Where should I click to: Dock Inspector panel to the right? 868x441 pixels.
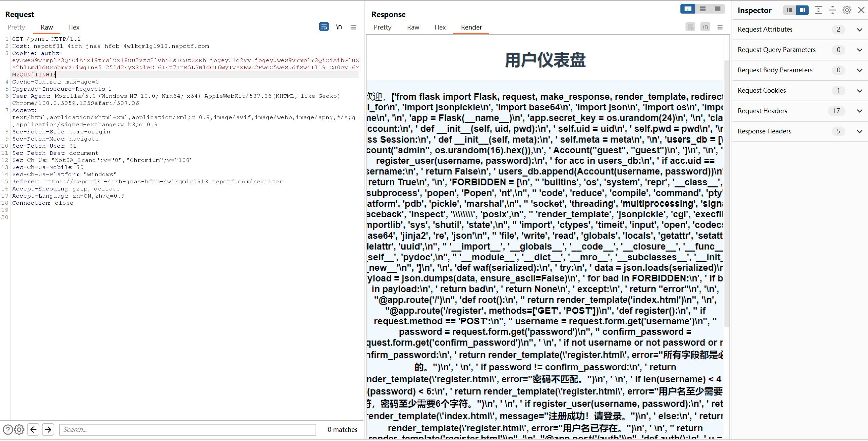(802, 10)
